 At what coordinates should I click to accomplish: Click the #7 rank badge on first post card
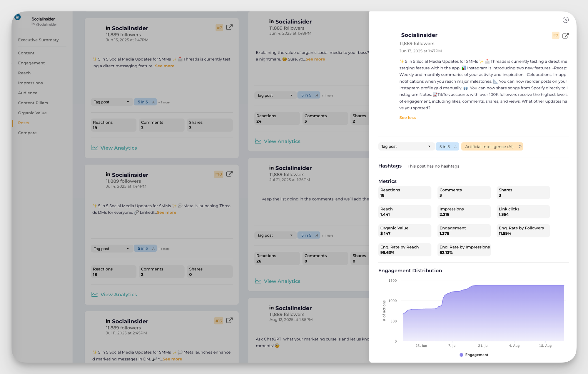[219, 28]
